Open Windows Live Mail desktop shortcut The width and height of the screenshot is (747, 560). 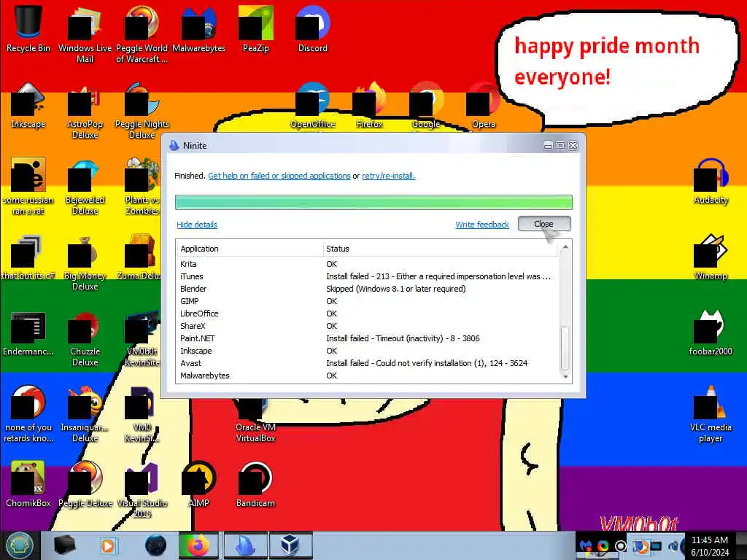85,34
